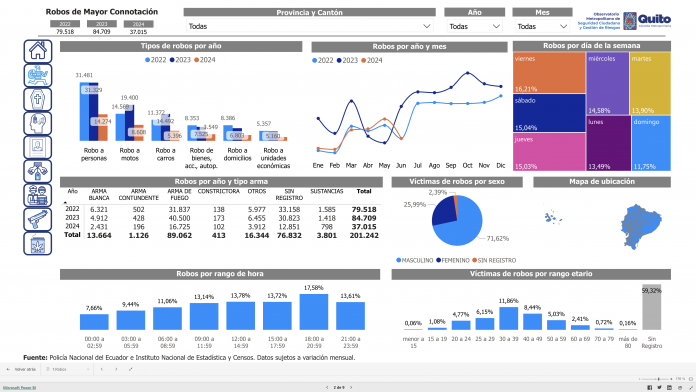Open the Año dropdown

pyautogui.click(x=474, y=26)
